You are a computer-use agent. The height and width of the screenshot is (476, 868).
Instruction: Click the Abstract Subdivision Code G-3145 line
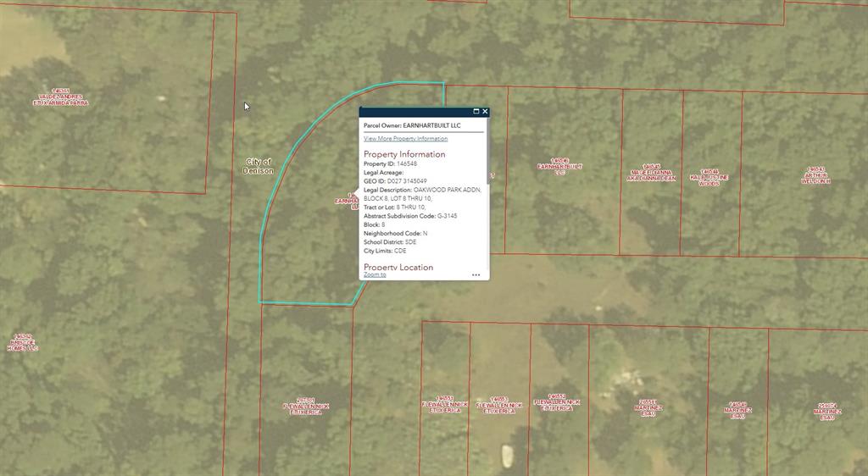[410, 216]
